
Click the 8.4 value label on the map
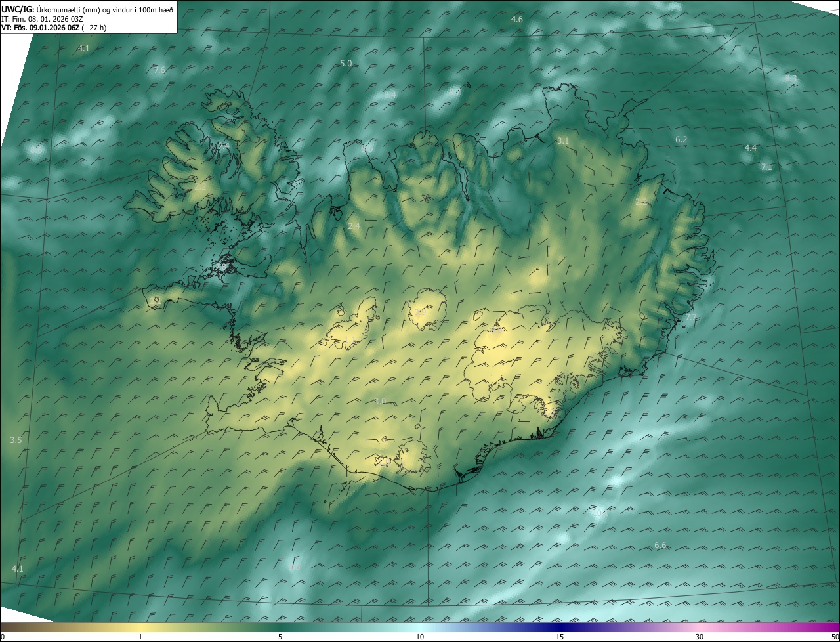(x=390, y=95)
